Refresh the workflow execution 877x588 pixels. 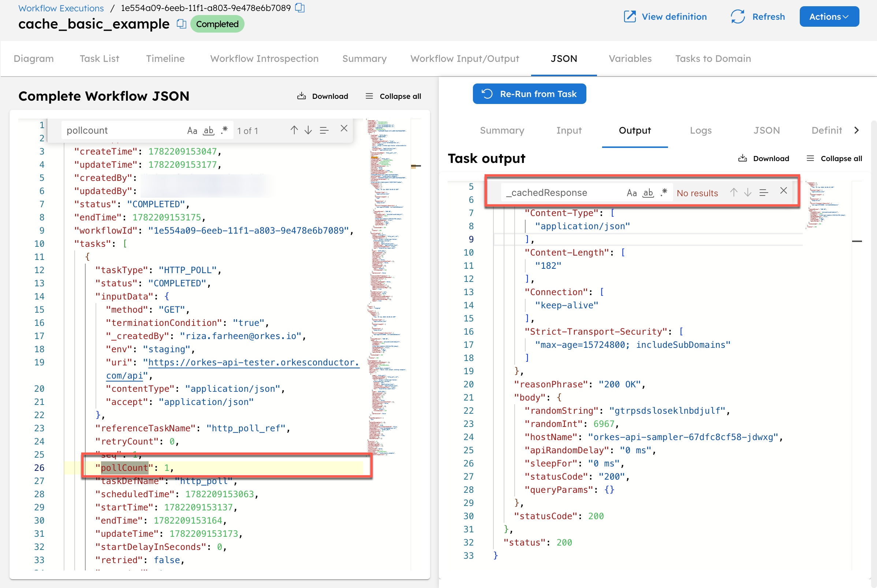pyautogui.click(x=757, y=16)
